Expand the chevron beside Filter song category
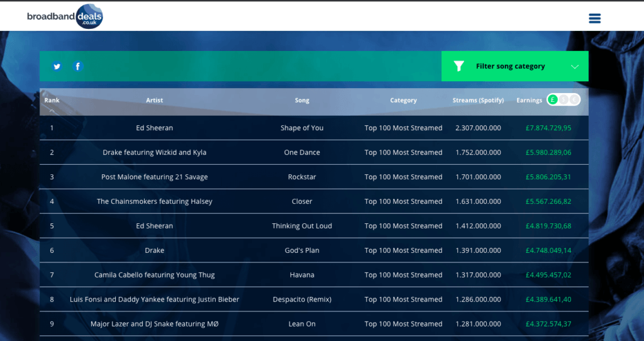This screenshot has width=644, height=341. pyautogui.click(x=575, y=67)
